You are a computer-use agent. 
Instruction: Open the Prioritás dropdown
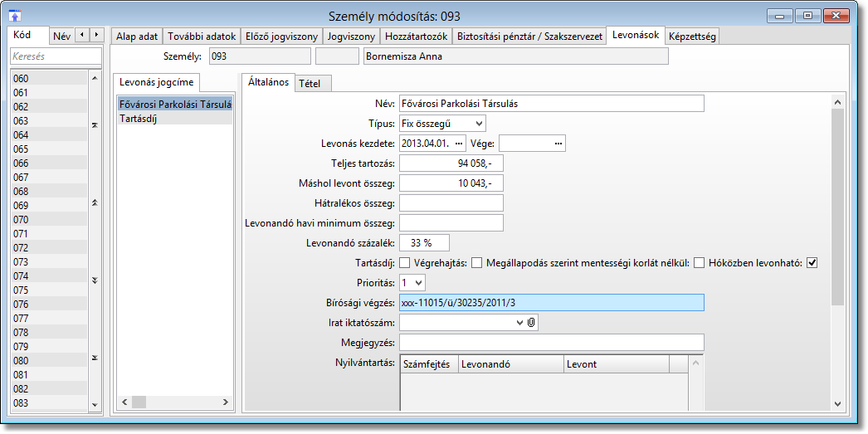[418, 283]
